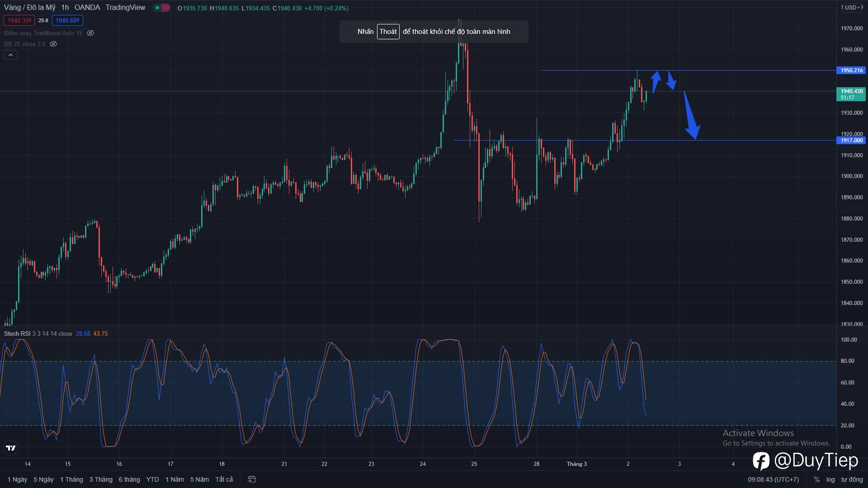
Task: Click the blue 1940.600 buy price button
Action: coord(67,20)
